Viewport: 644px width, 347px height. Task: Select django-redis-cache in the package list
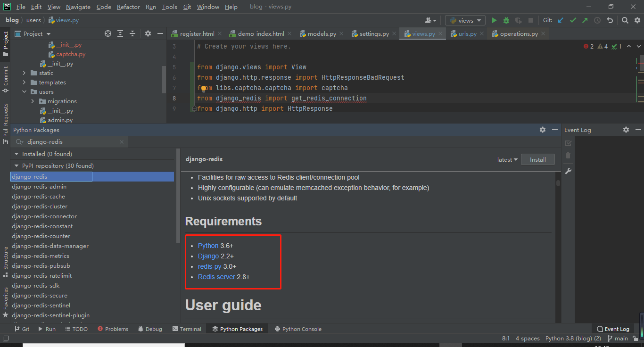coord(93,197)
